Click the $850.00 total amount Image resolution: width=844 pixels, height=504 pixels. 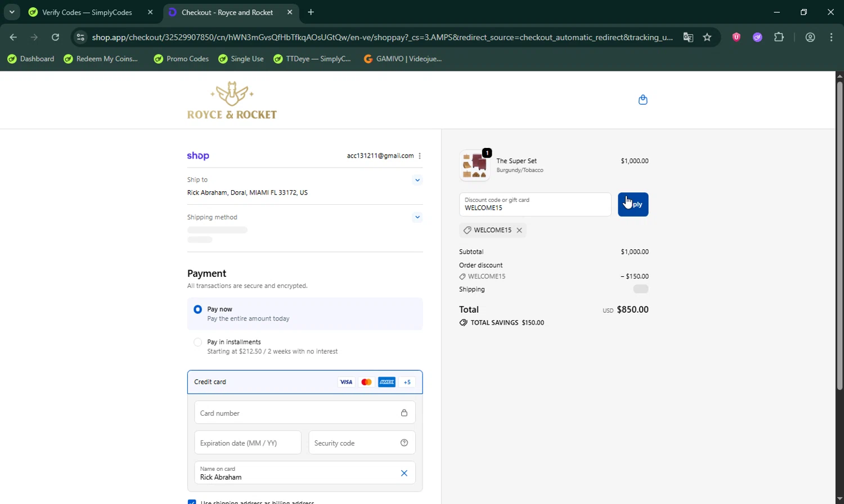pyautogui.click(x=632, y=309)
